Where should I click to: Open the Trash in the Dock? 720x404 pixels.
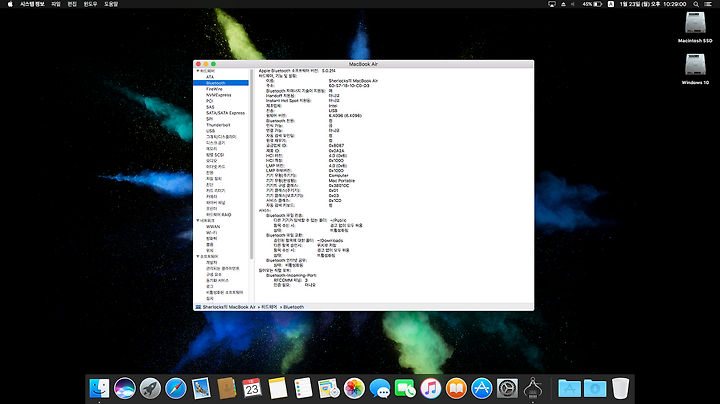[x=620, y=388]
